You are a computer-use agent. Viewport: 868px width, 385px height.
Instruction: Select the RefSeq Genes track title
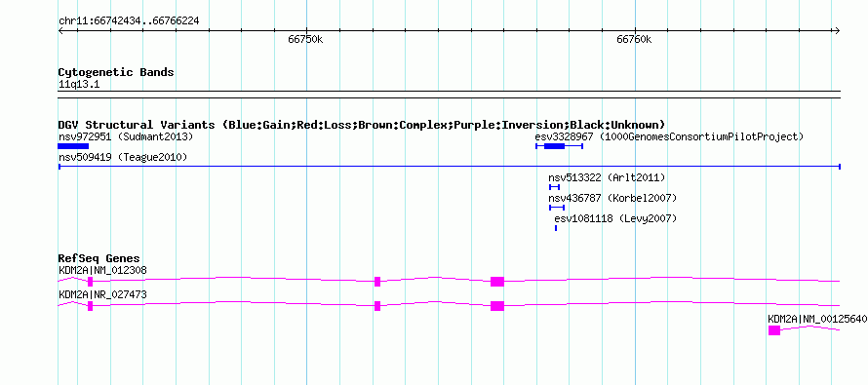99,258
